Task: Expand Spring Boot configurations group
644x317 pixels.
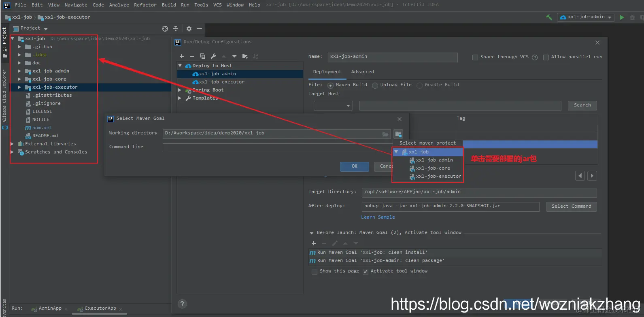Action: [180, 90]
